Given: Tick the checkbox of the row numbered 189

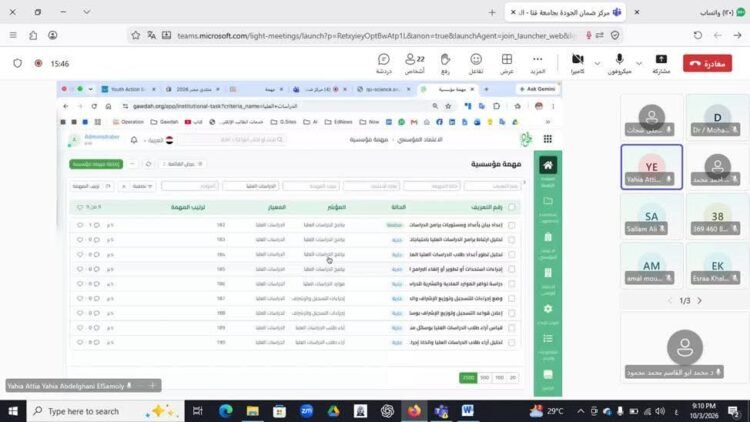Looking at the screenshot, I should tap(512, 328).
